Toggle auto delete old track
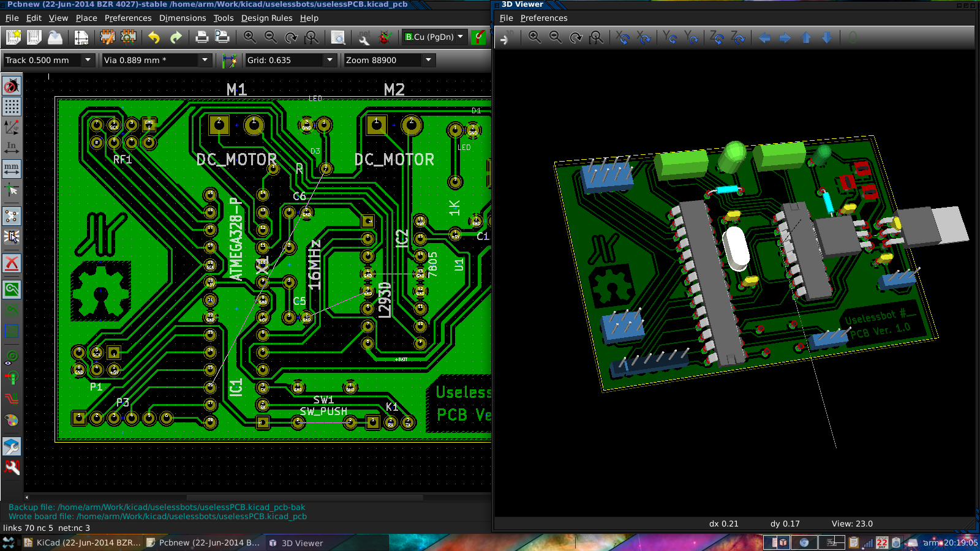This screenshot has width=980, height=551. (12, 263)
